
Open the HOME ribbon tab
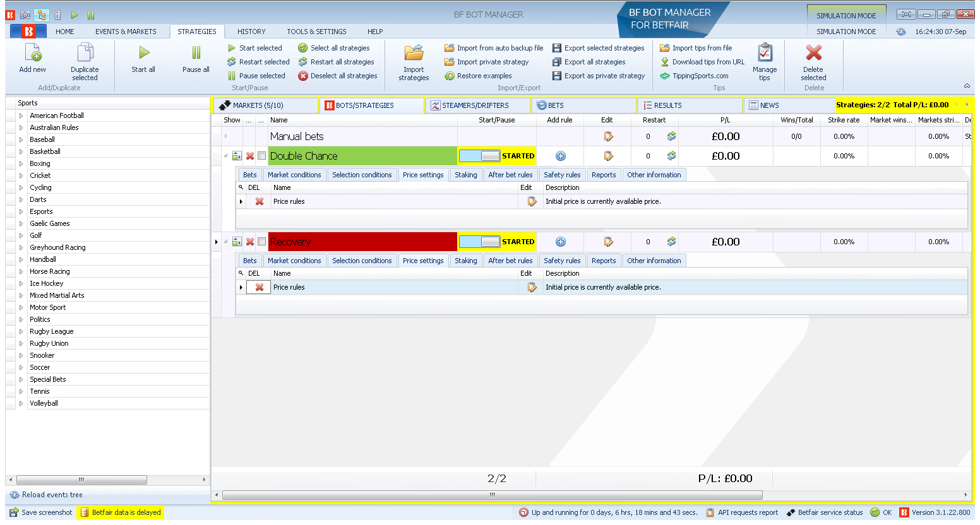click(x=64, y=32)
